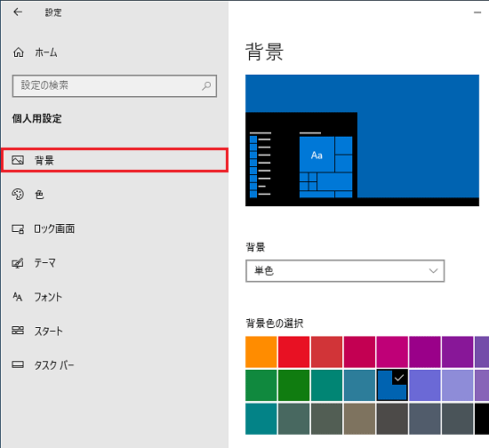This screenshot has height=448, width=489.
Task: Choose the deep purple seventh swatch top row
Action: (x=458, y=352)
